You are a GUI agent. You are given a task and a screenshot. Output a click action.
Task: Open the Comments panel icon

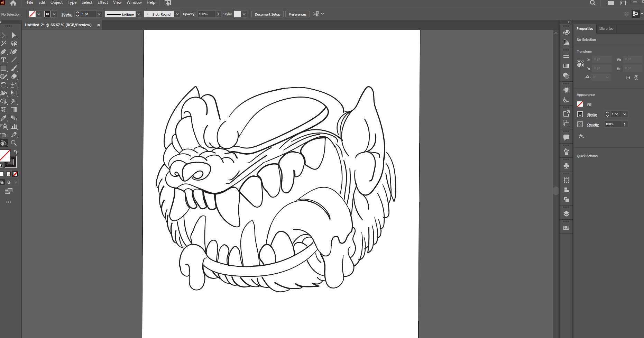coord(566,137)
